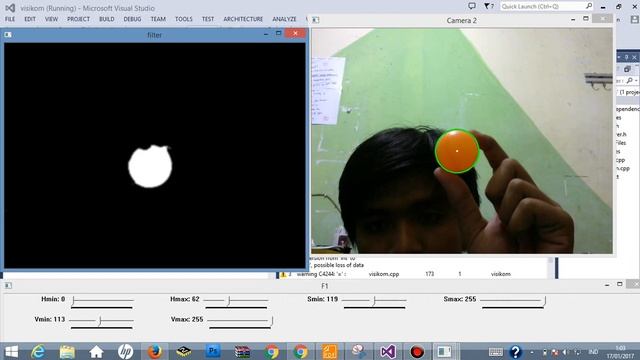Screen dimensions: 640x360
Task: Minimize the Camera 2 window
Action: point(573,19)
